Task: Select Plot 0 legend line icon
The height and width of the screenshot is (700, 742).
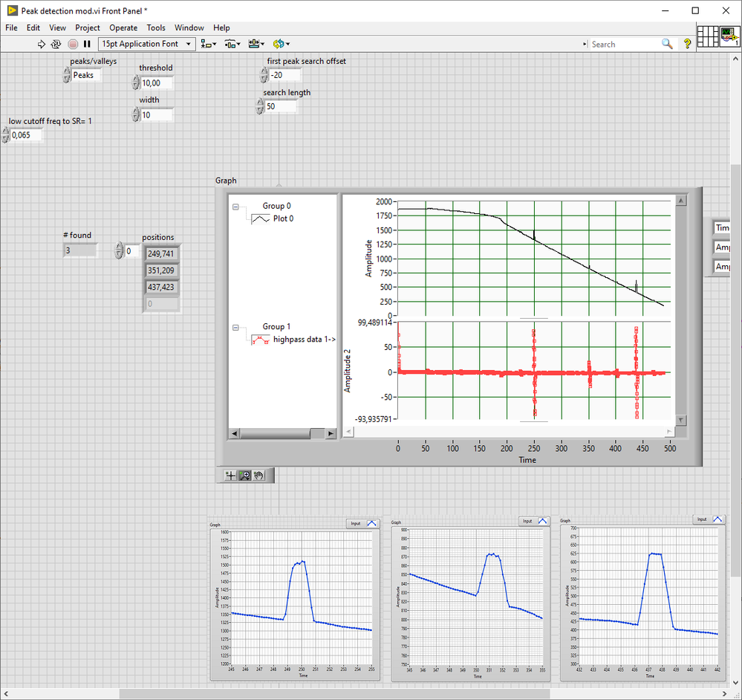Action: pos(261,219)
